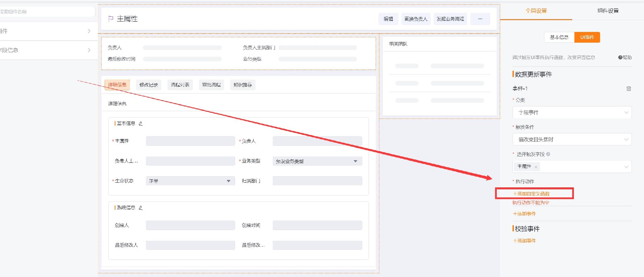This screenshot has width=644, height=277.
Task: Edit the 基本信息 section with pencil icon
Action: (x=141, y=124)
